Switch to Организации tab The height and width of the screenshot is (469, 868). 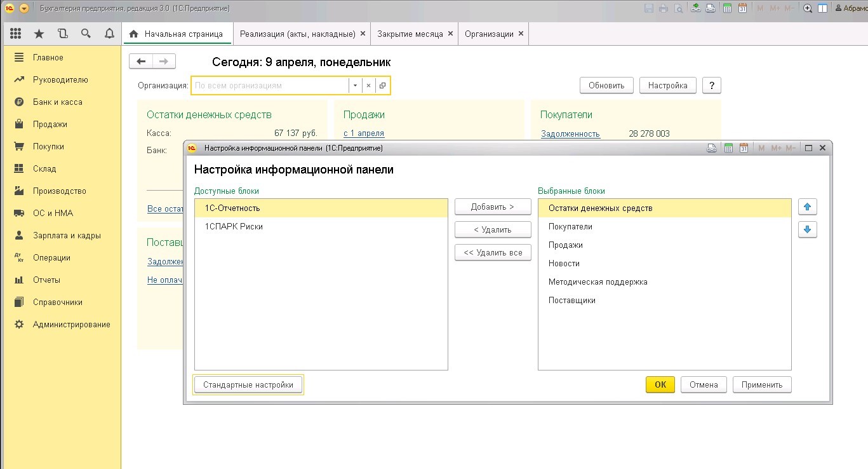pyautogui.click(x=489, y=34)
